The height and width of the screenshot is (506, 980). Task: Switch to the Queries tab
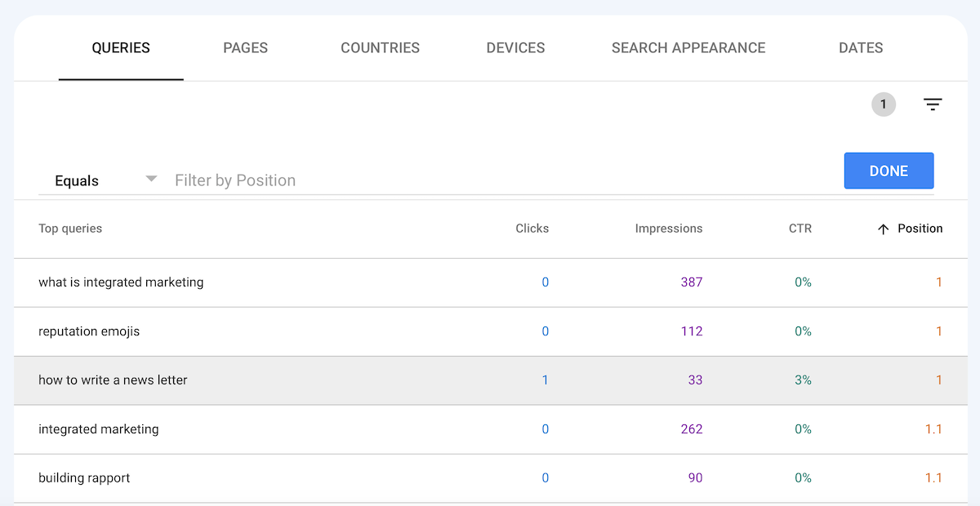pos(121,48)
